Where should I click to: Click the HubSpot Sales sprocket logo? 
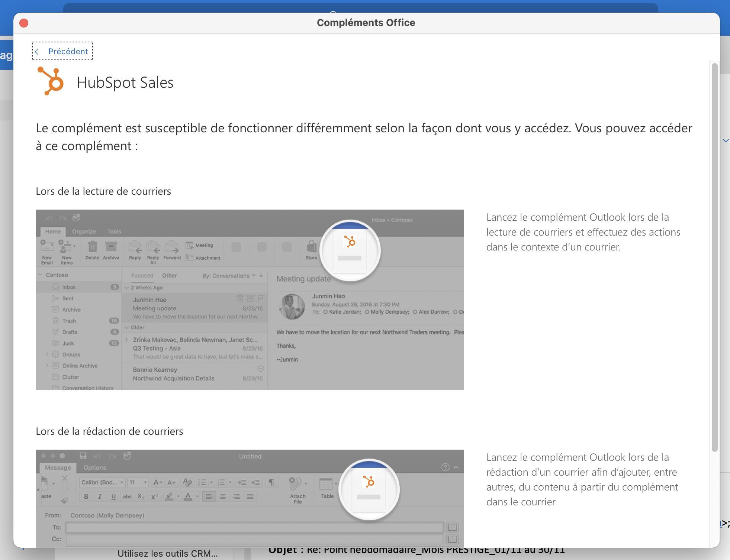pos(51,81)
